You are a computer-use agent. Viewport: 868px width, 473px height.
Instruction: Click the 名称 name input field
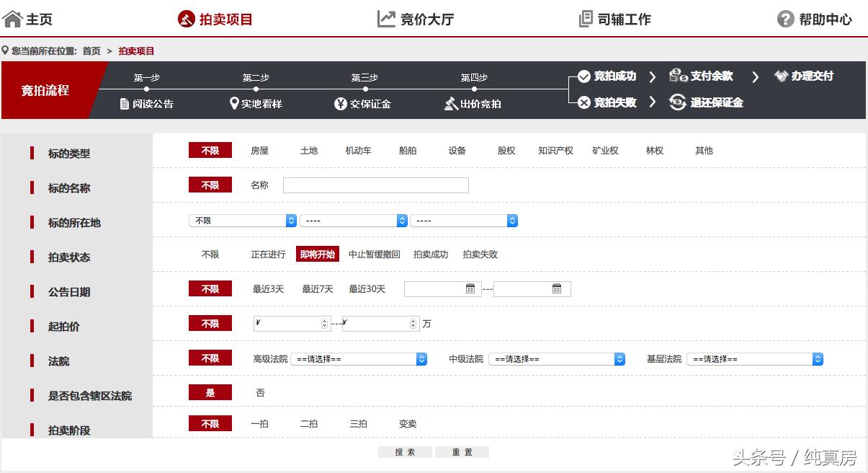tap(375, 185)
